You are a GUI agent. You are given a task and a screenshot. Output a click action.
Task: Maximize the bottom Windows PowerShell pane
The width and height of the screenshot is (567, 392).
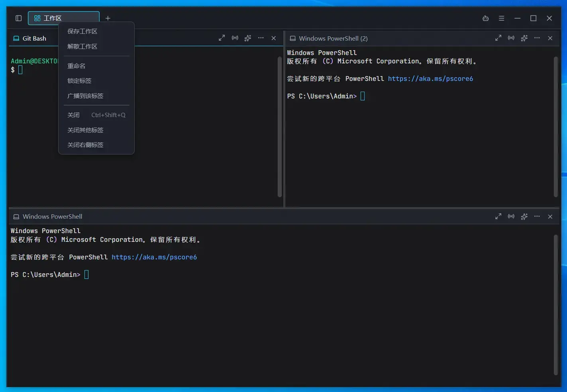[498, 216]
